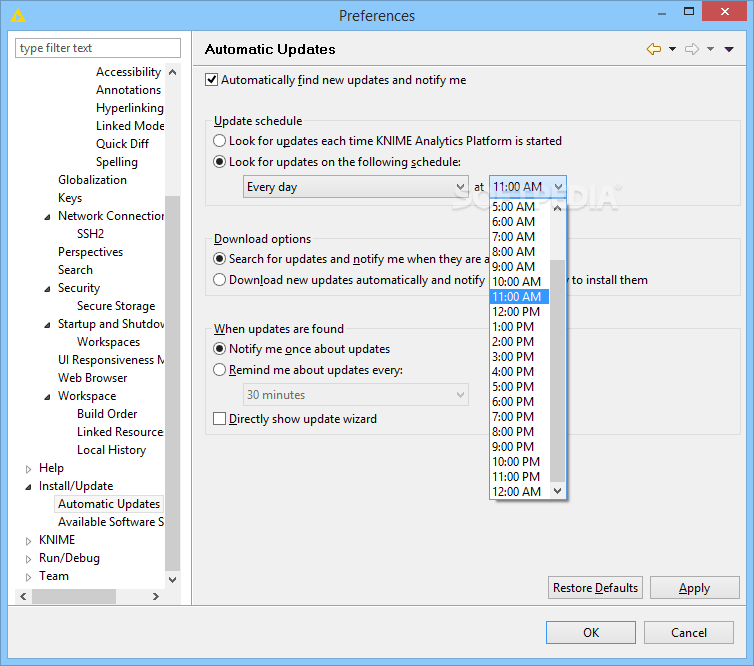This screenshot has width=754, height=666.
Task: Click tree horizontal scroll left arrow
Action: 23,596
